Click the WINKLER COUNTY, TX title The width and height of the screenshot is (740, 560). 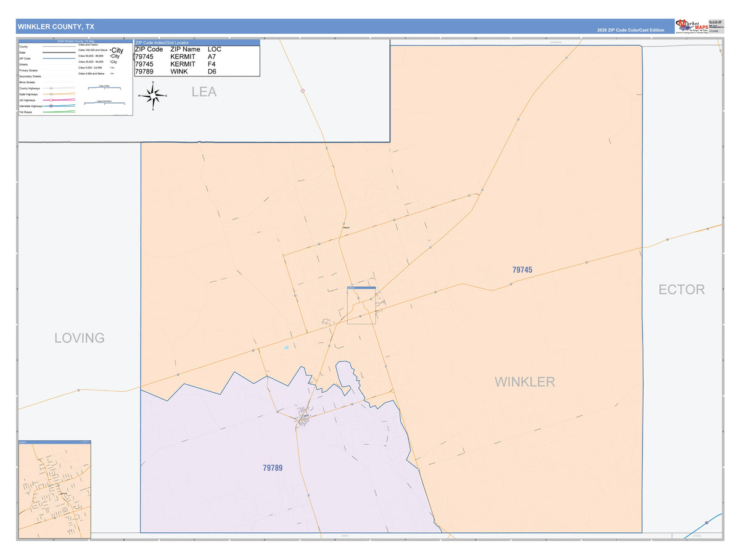pyautogui.click(x=56, y=27)
